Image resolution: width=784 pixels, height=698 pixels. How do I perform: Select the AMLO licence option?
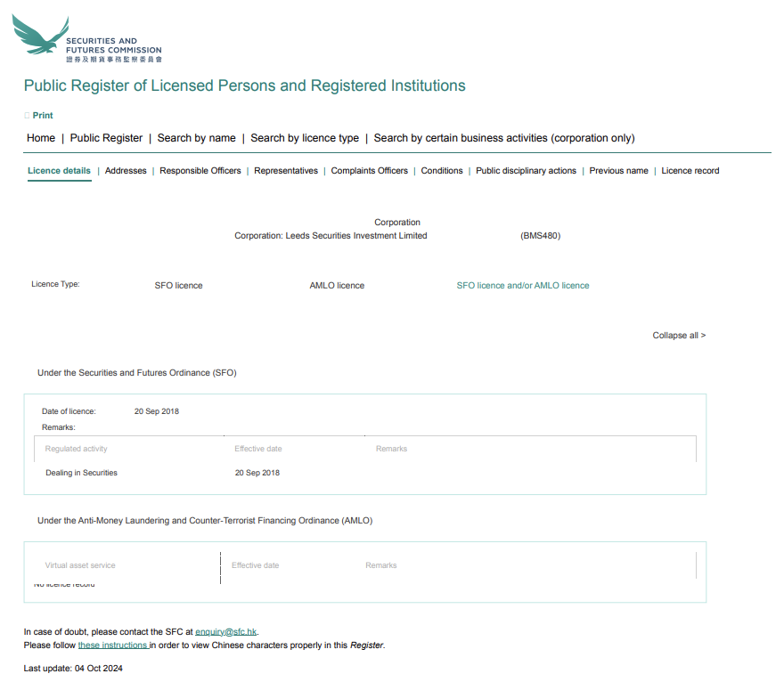point(337,286)
